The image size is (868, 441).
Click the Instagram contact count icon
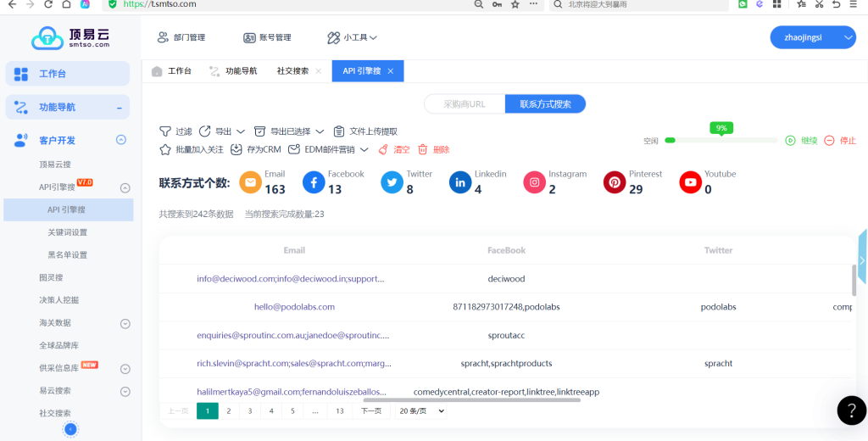tap(534, 182)
